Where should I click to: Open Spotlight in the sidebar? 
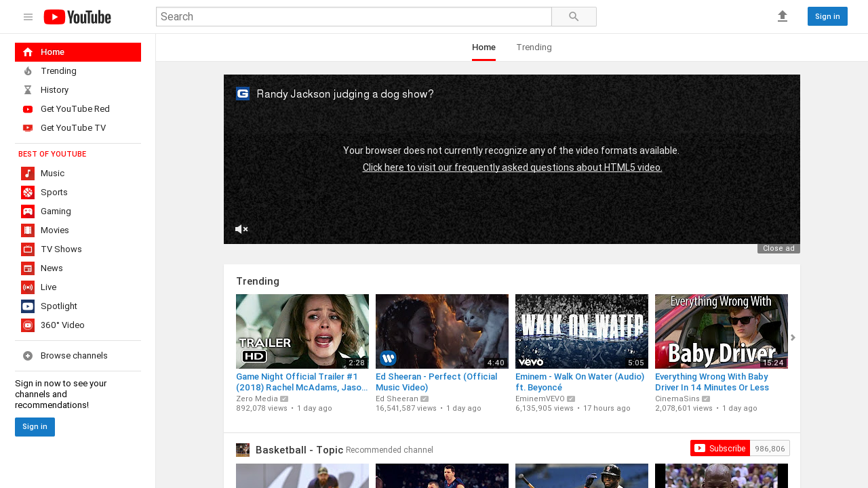click(x=78, y=306)
